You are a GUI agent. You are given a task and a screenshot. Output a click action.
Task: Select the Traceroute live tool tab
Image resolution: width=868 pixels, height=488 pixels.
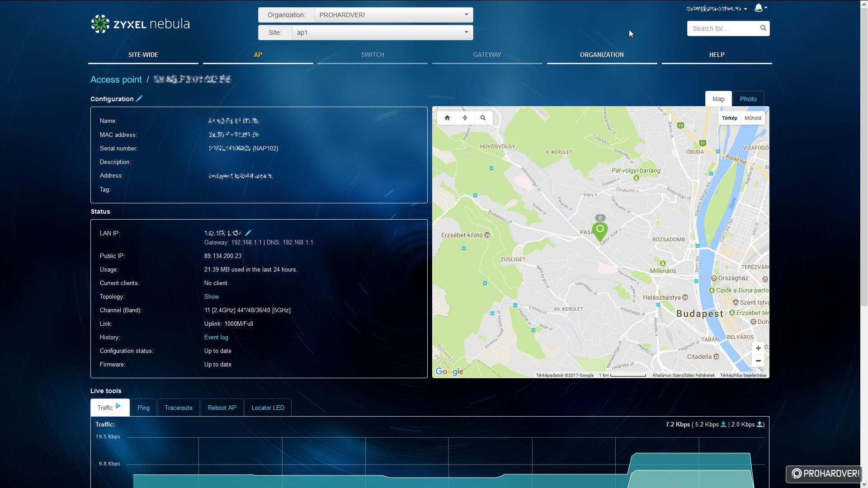point(179,408)
